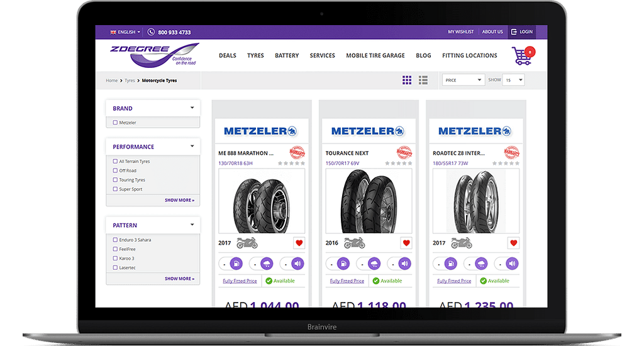The width and height of the screenshot is (644, 346).
Task: Click wet grip icon on Tourance Next
Action: point(374,264)
